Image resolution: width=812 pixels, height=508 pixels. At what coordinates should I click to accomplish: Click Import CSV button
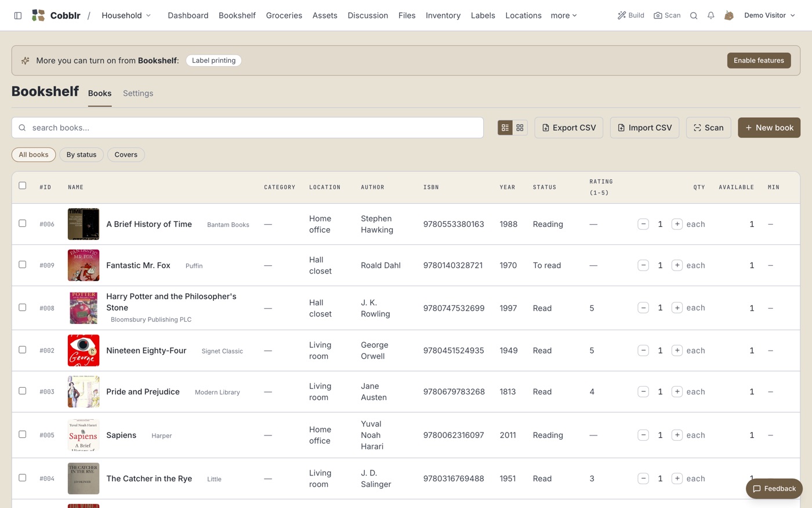pos(644,128)
